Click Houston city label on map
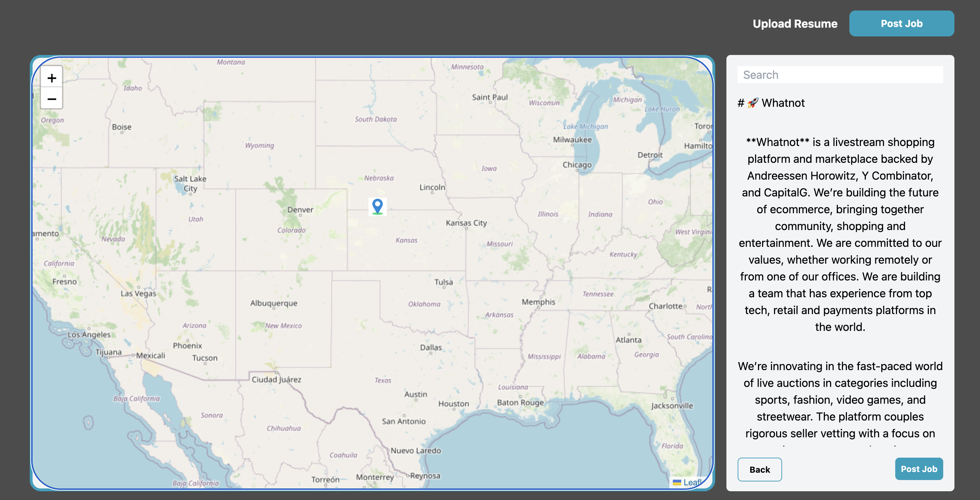Screen dimensions: 980x500 [453, 403]
